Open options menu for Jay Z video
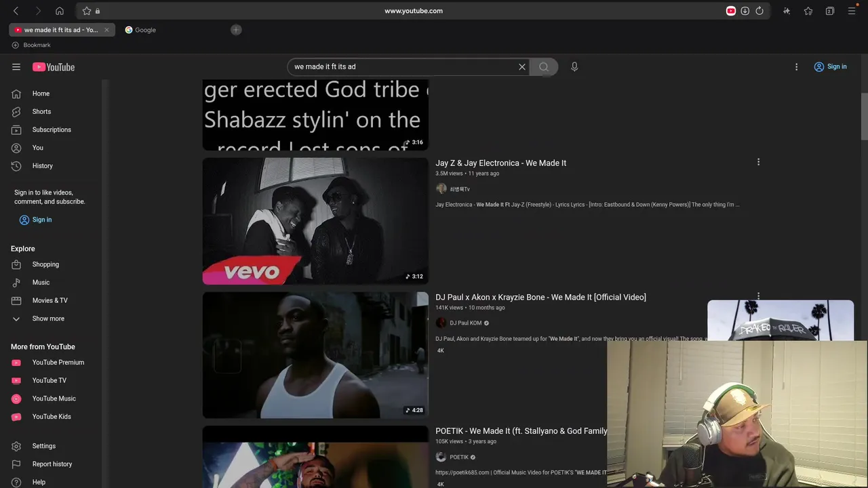 click(x=758, y=162)
